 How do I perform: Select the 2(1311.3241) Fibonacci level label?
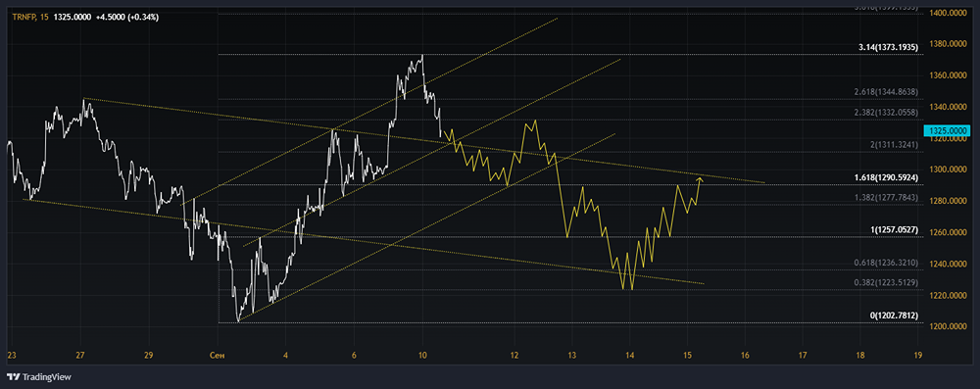(x=894, y=144)
